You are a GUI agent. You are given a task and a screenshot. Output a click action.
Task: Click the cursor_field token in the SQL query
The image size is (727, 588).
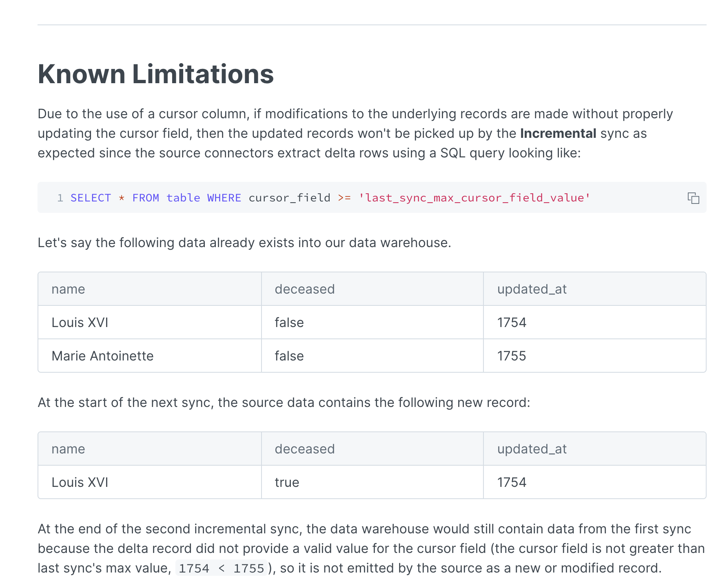(x=289, y=198)
